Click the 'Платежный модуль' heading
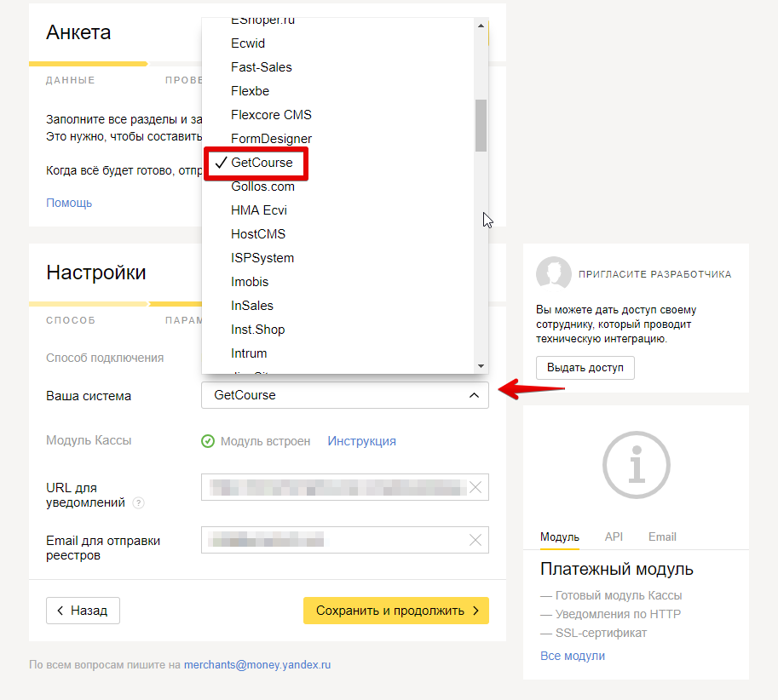778x700 pixels. 617,569
